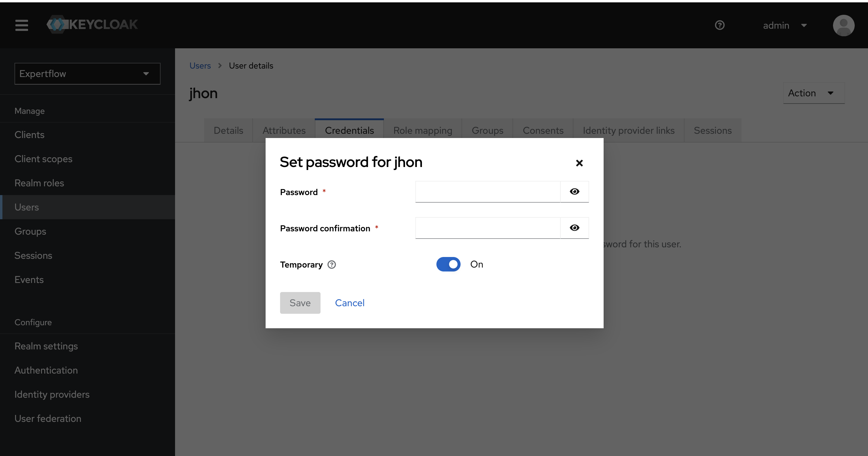Viewport: 868px width, 456px height.
Task: Open Realm settings from the sidebar
Action: tap(46, 346)
